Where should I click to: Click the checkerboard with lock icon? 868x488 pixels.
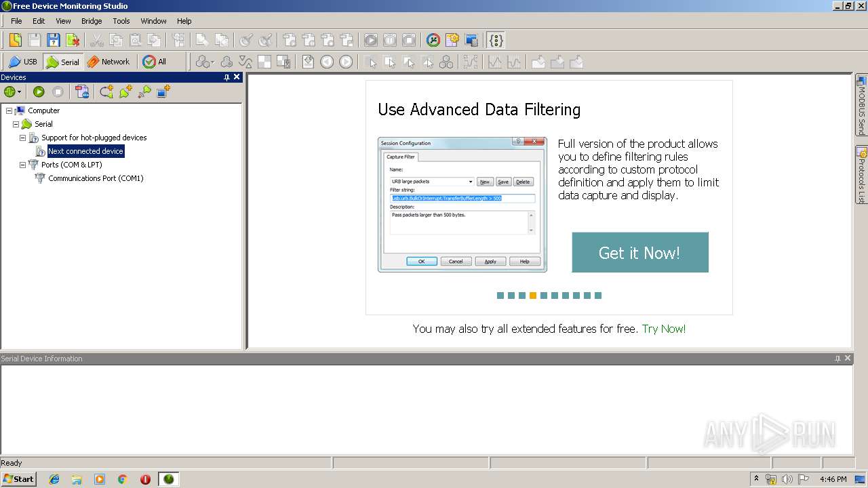[283, 62]
